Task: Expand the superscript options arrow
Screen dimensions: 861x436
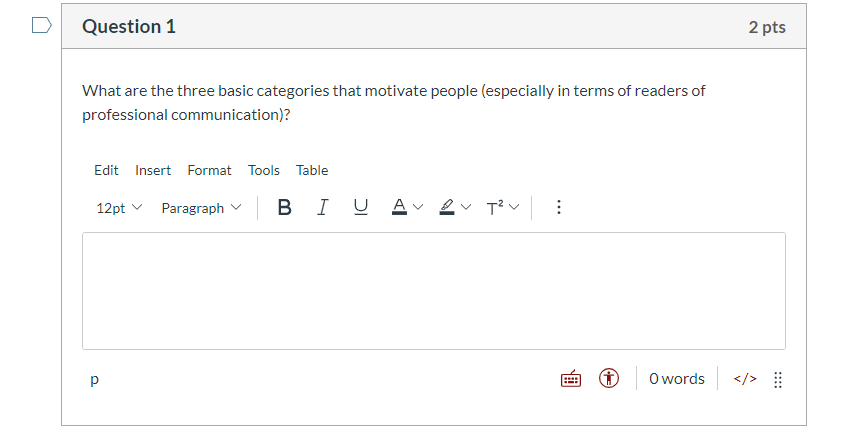Action: pyautogui.click(x=514, y=207)
